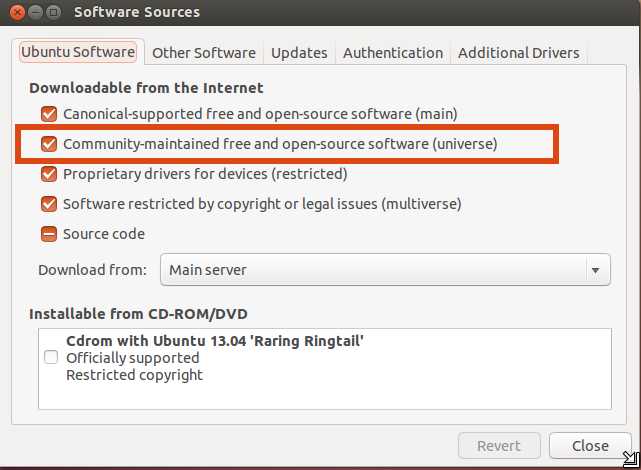The image size is (641, 470).
Task: Select the Ubuntu Software tab
Action: coord(78,52)
